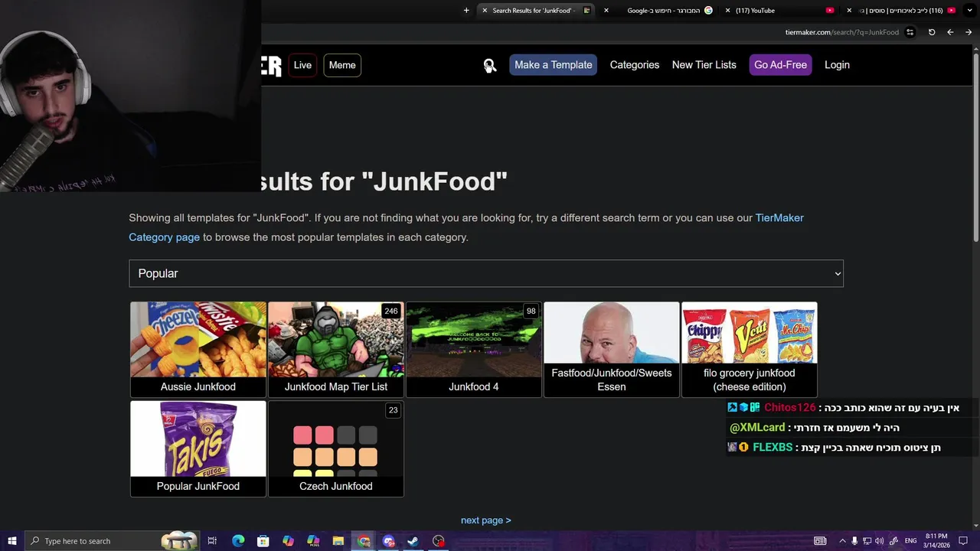This screenshot has height=551, width=980.
Task: Open Steam from the taskbar
Action: tap(413, 541)
